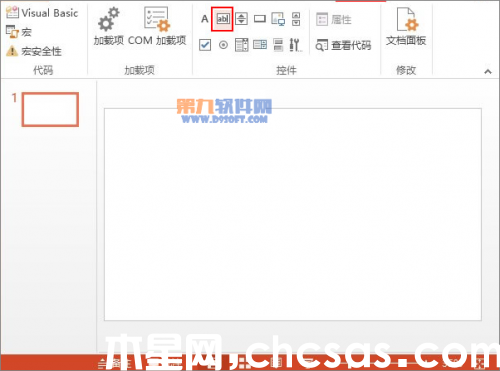The height and width of the screenshot is (371, 500).
Task: Open COM 加载项 add-ins dialog
Action: [157, 26]
